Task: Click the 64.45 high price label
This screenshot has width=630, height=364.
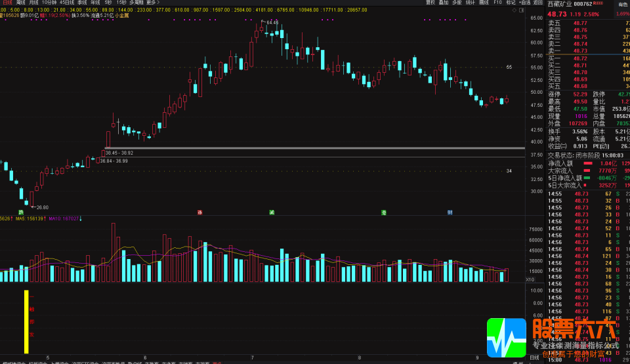Action: pos(272,22)
